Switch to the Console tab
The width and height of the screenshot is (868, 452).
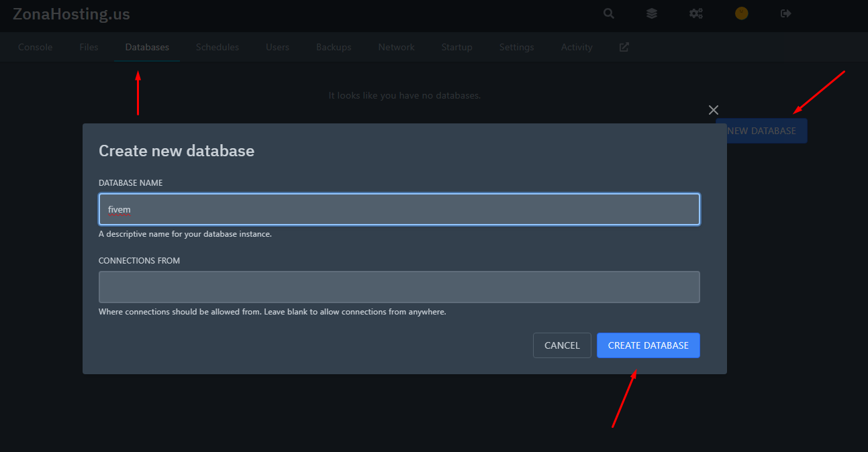[x=36, y=47]
